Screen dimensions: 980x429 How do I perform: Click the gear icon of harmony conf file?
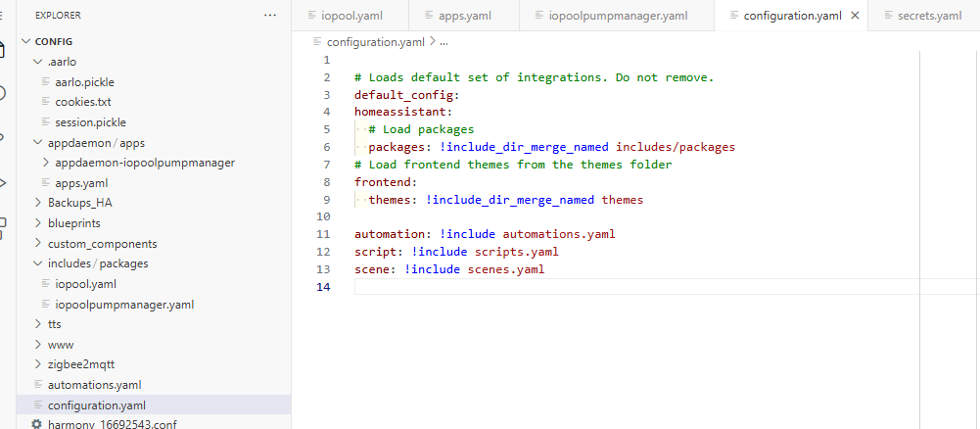[x=37, y=424]
